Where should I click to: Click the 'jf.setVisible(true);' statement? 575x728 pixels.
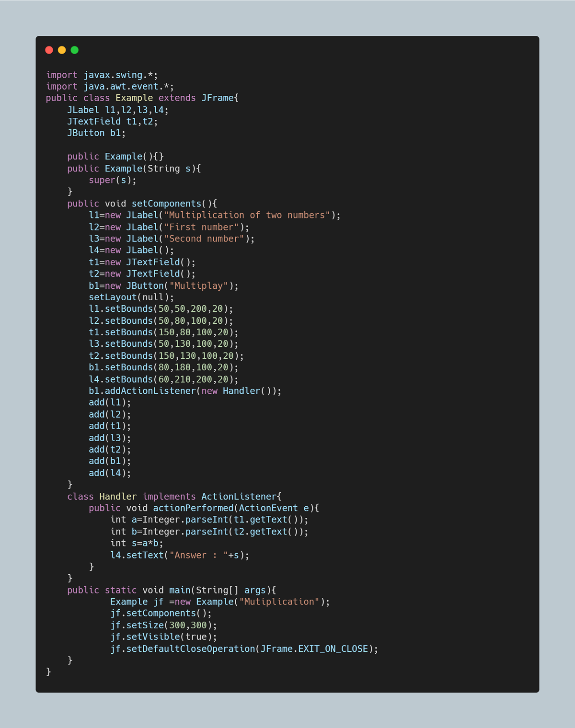(x=164, y=637)
